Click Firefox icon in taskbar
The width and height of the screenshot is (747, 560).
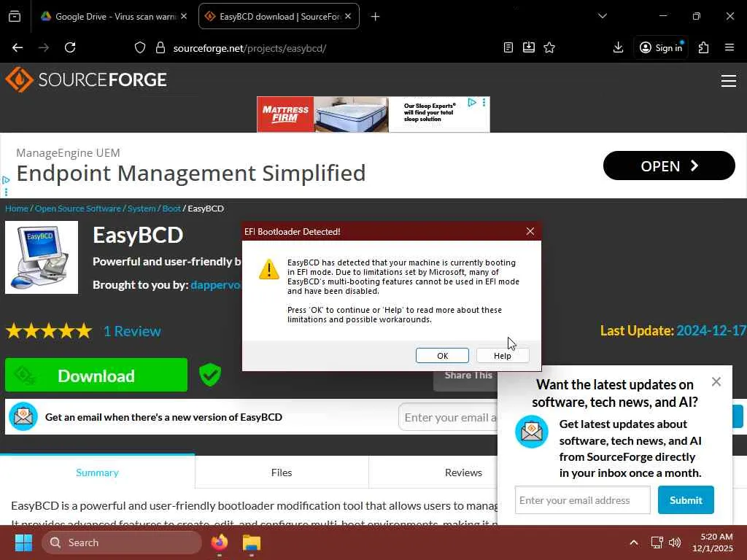[x=220, y=542]
